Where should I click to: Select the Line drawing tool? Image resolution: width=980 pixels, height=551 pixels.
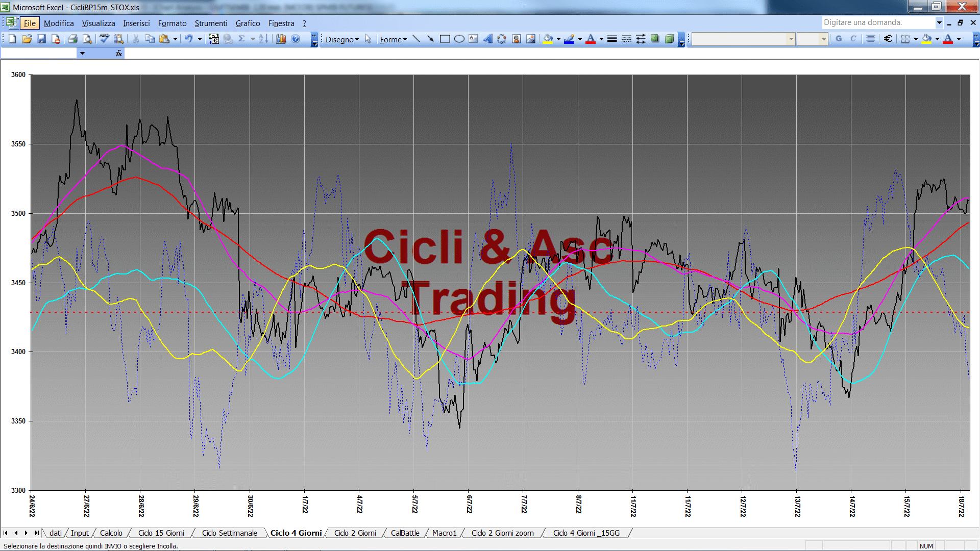(x=416, y=39)
